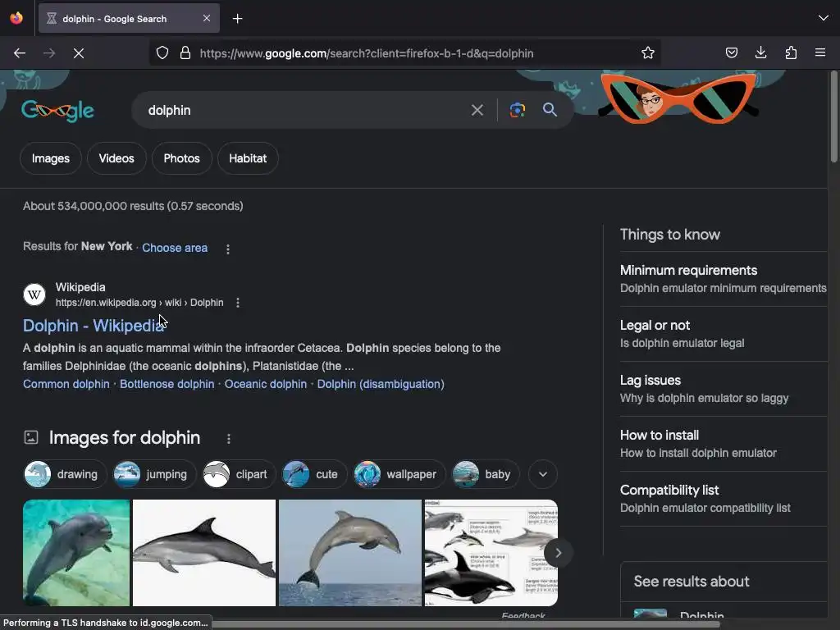Viewport: 840px width, 630px height.
Task: Open the Firefox hamburger menu
Action: [x=820, y=52]
